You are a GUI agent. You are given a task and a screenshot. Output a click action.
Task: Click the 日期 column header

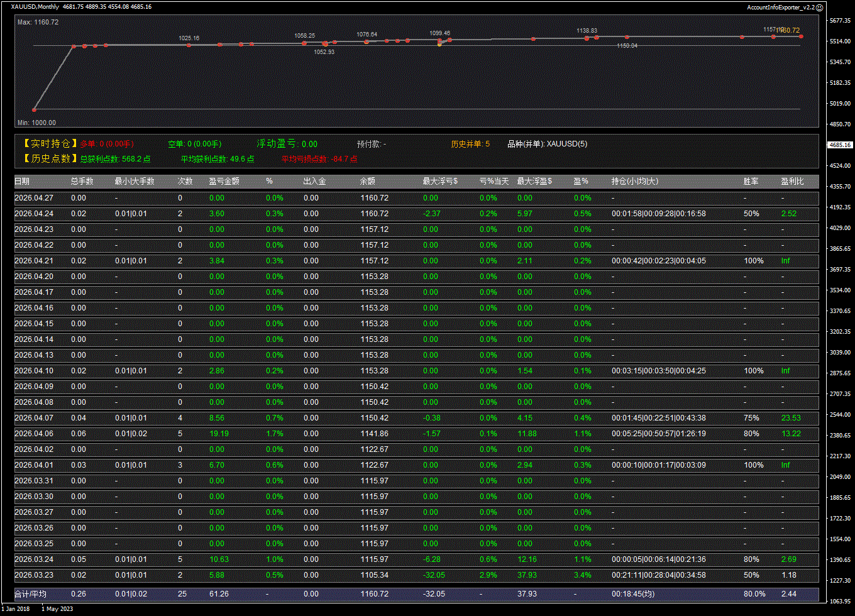pos(22,182)
